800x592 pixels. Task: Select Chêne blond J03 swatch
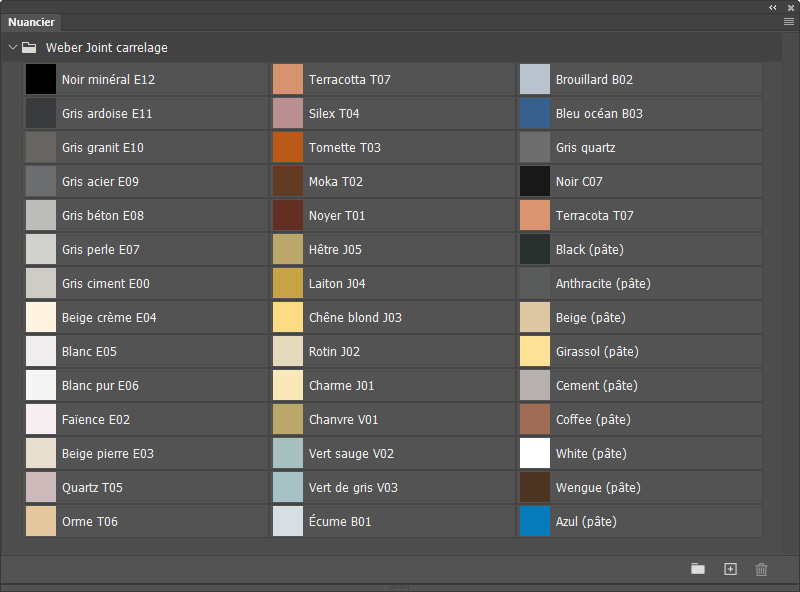pyautogui.click(x=288, y=317)
